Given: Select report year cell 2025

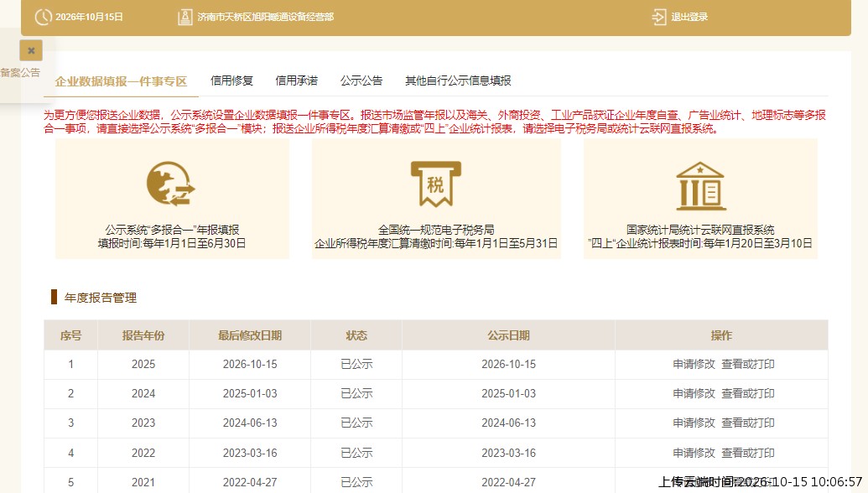Looking at the screenshot, I should [x=143, y=364].
